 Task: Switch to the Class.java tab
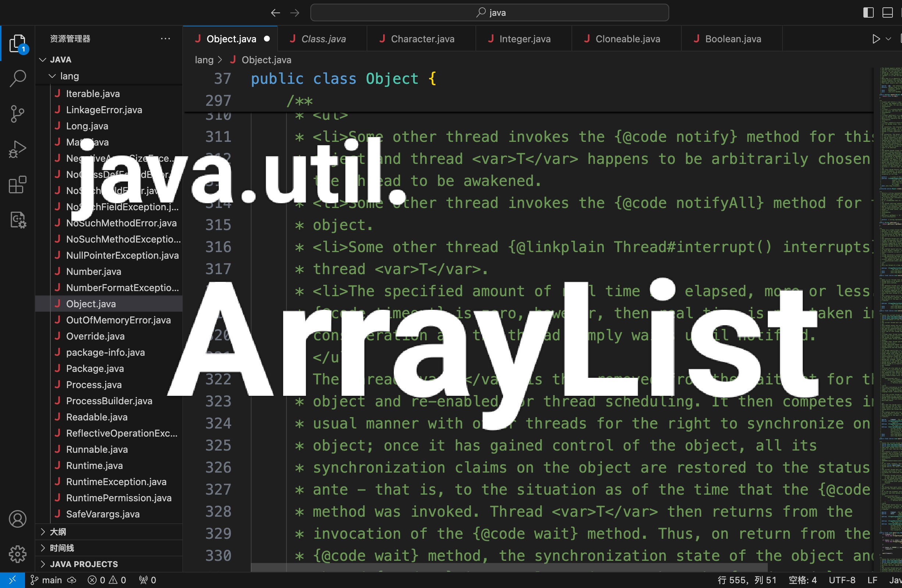pyautogui.click(x=322, y=39)
